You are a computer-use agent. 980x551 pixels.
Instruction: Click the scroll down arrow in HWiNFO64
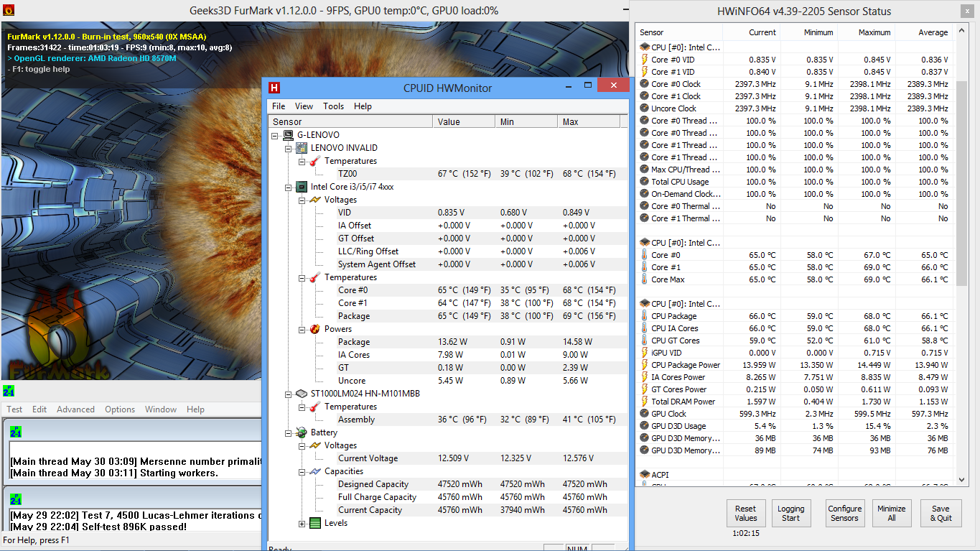click(x=962, y=480)
